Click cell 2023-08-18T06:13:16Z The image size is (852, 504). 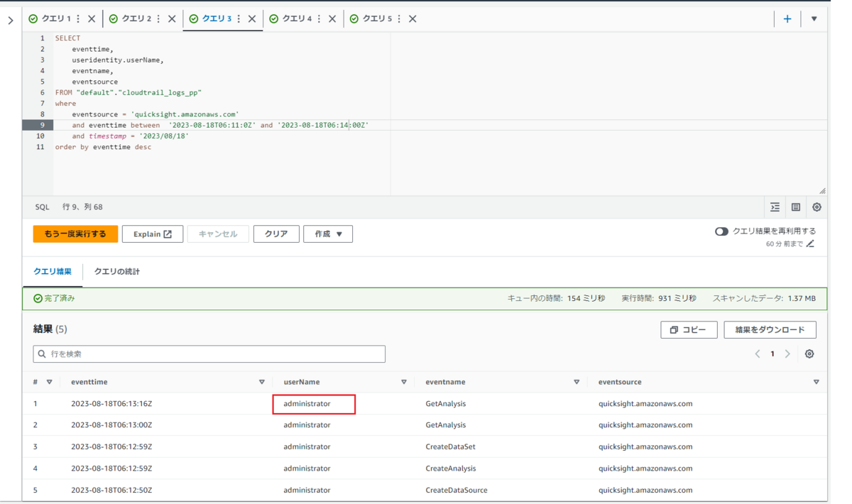[111, 404]
